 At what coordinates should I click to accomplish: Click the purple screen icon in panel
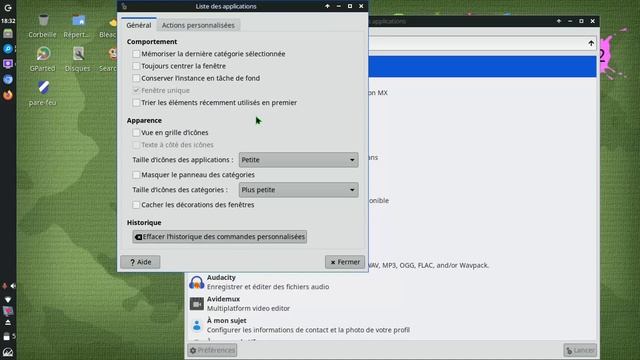(8, 64)
